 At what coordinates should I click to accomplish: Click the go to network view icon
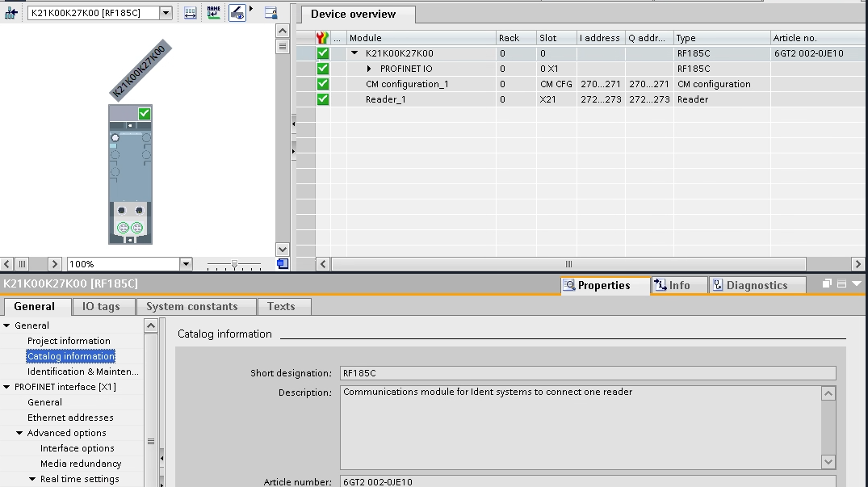pyautogui.click(x=10, y=12)
